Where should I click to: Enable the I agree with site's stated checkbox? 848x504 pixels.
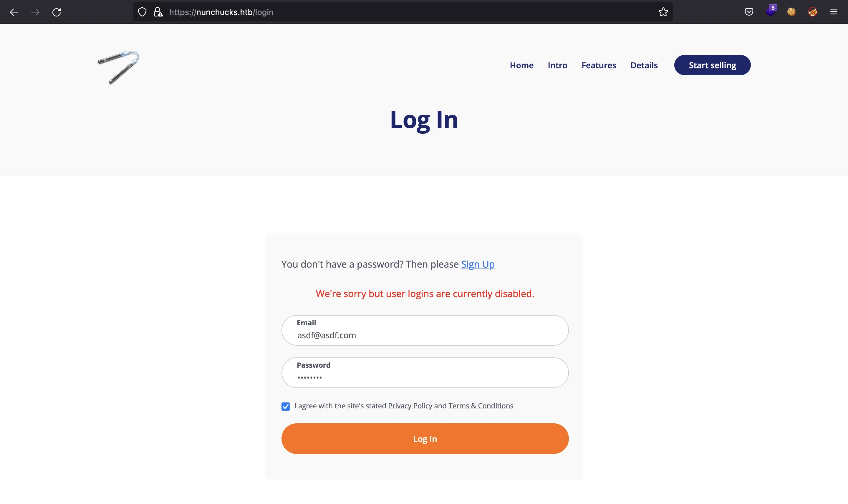point(286,406)
